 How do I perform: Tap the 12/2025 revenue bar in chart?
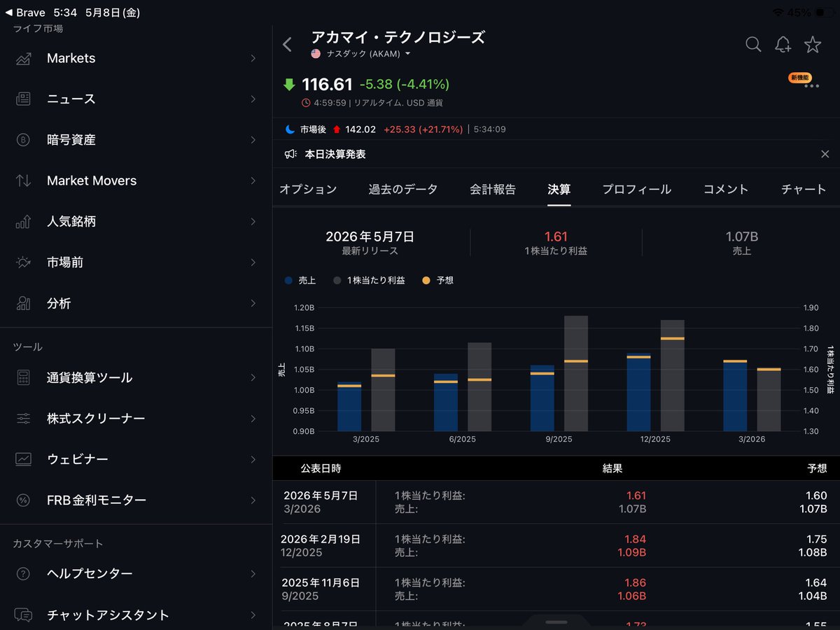pos(638,392)
